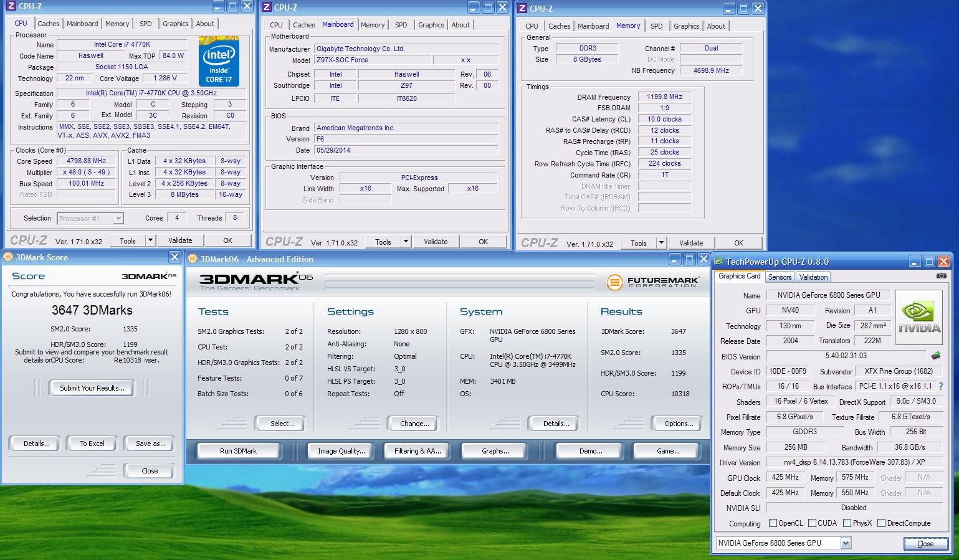
Task: Click the Bus Interface question mark icon
Action: 941,386
